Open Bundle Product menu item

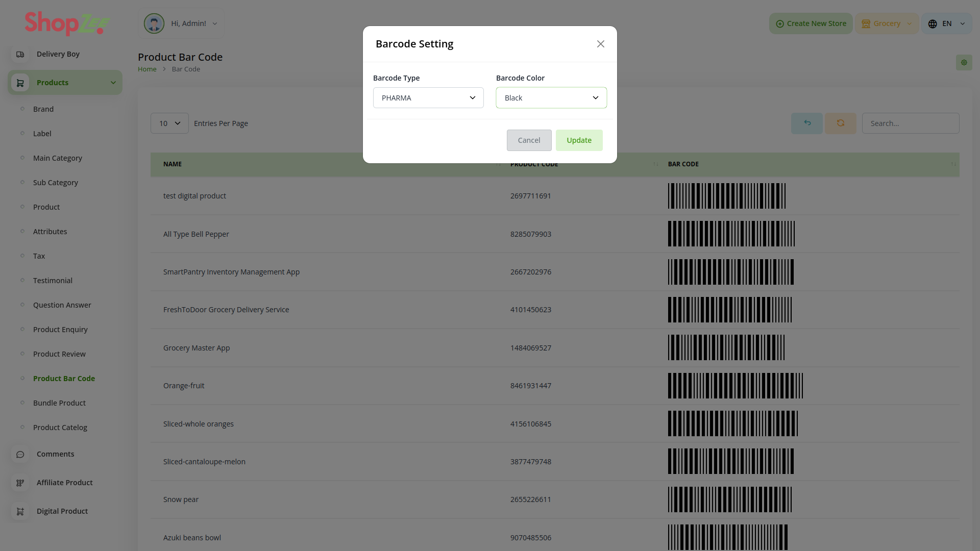(59, 403)
